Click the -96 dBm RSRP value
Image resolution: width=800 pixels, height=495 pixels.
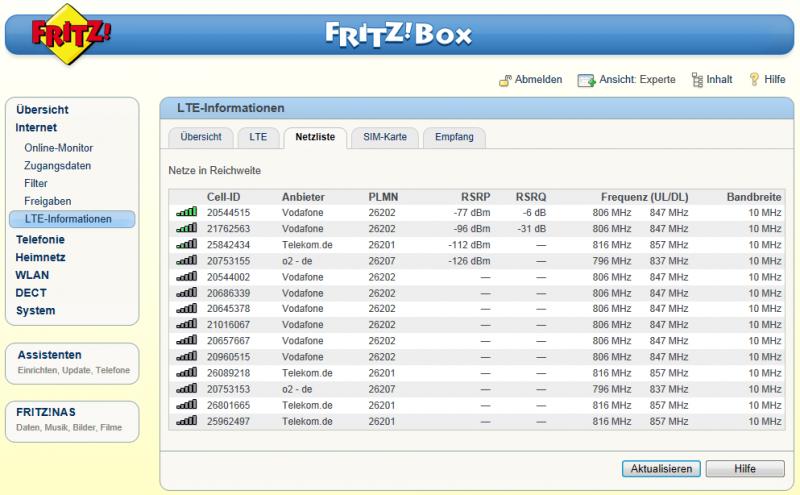point(472,229)
